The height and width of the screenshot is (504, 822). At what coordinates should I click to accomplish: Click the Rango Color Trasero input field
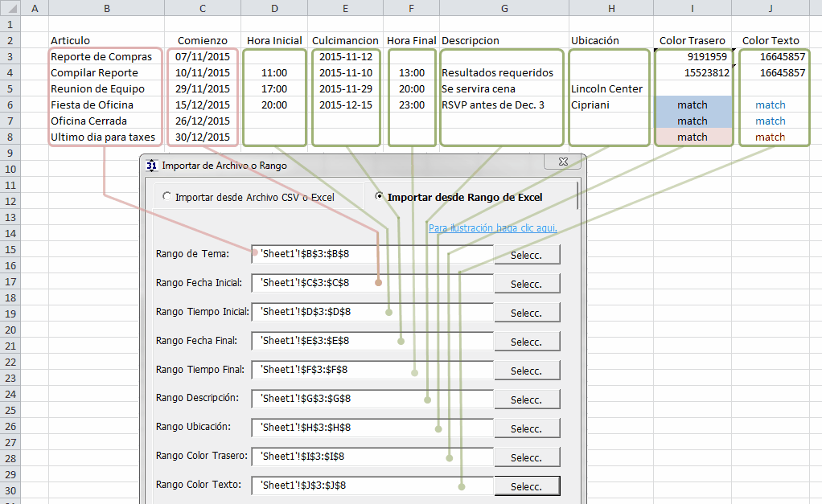pyautogui.click(x=372, y=457)
